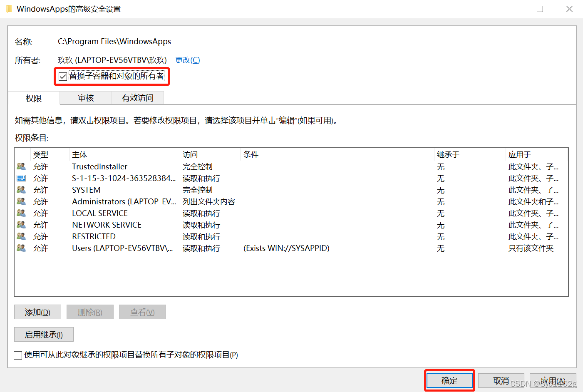Click the NETWORK SERVICE row's user group icon

21,225
